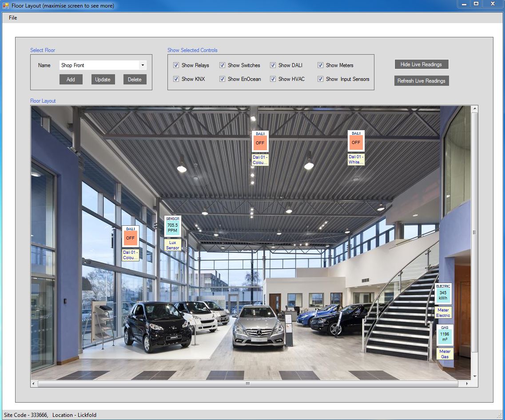Click the Add floor button
Viewport: 505px width, 420px height.
(71, 80)
